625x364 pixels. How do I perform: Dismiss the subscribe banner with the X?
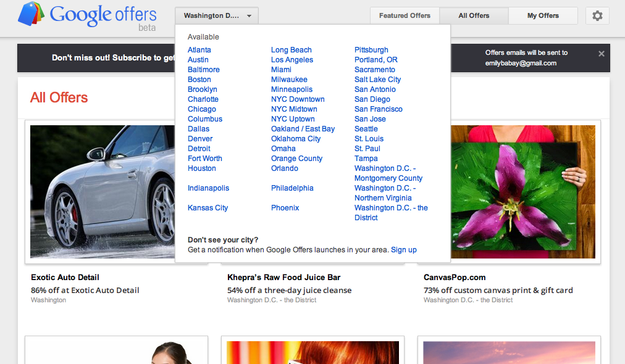click(602, 54)
